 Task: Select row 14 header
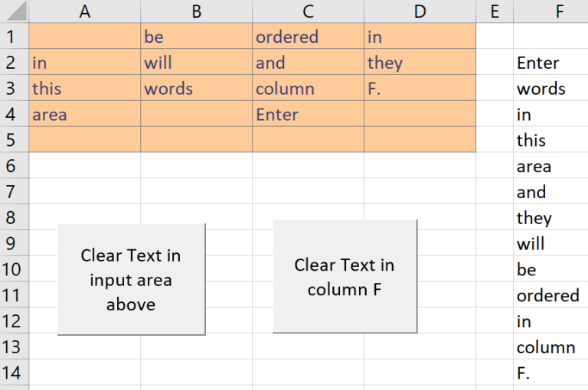point(15,372)
